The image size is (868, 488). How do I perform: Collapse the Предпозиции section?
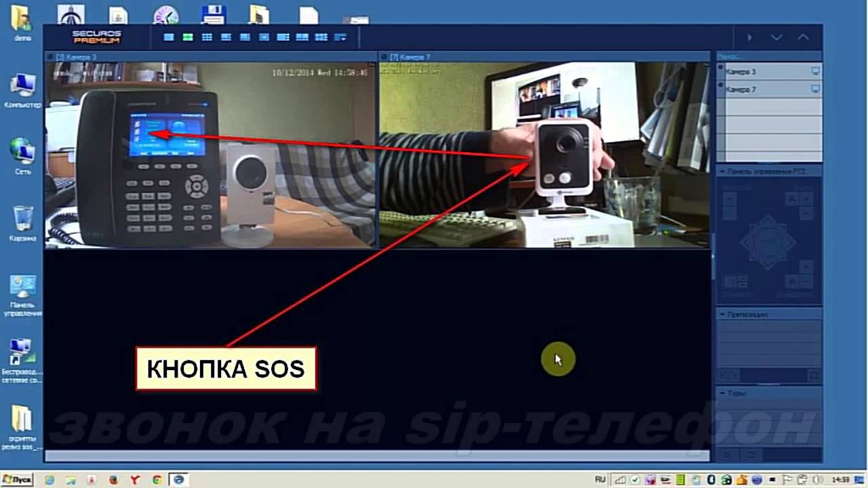pos(722,314)
